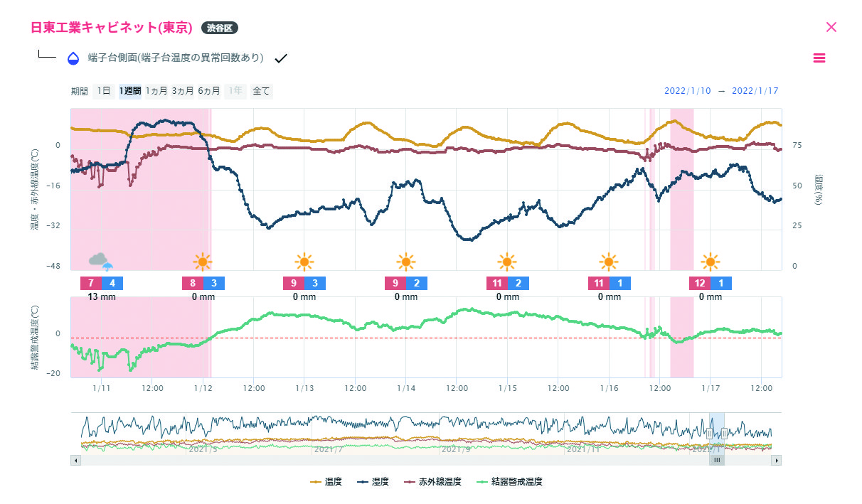Close the 日東工業キャビネット chart dialog
862x504 pixels.
click(x=831, y=27)
